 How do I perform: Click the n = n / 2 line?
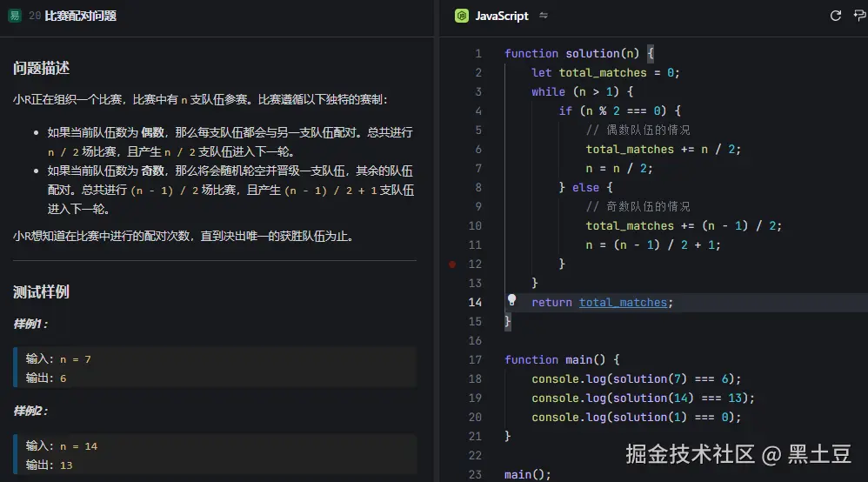(x=619, y=169)
